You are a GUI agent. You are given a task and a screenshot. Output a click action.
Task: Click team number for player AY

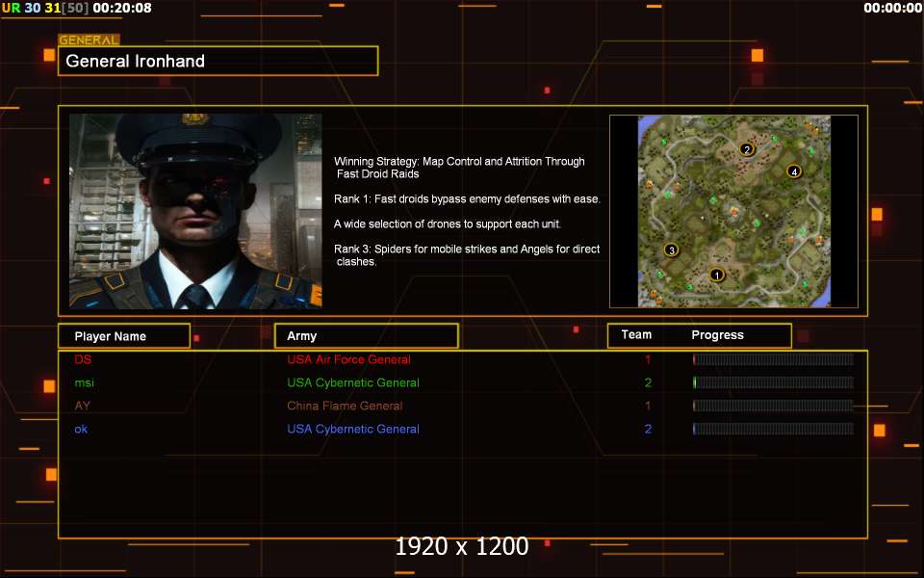pos(648,406)
